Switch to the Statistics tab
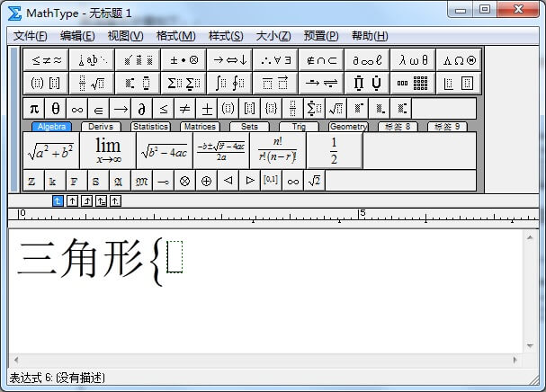 coord(150,127)
